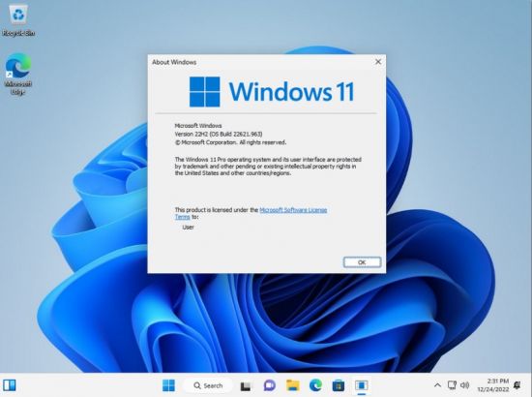Open Microsoft Store on the taskbar
Image resolution: width=532 pixels, height=397 pixels.
coord(339,385)
